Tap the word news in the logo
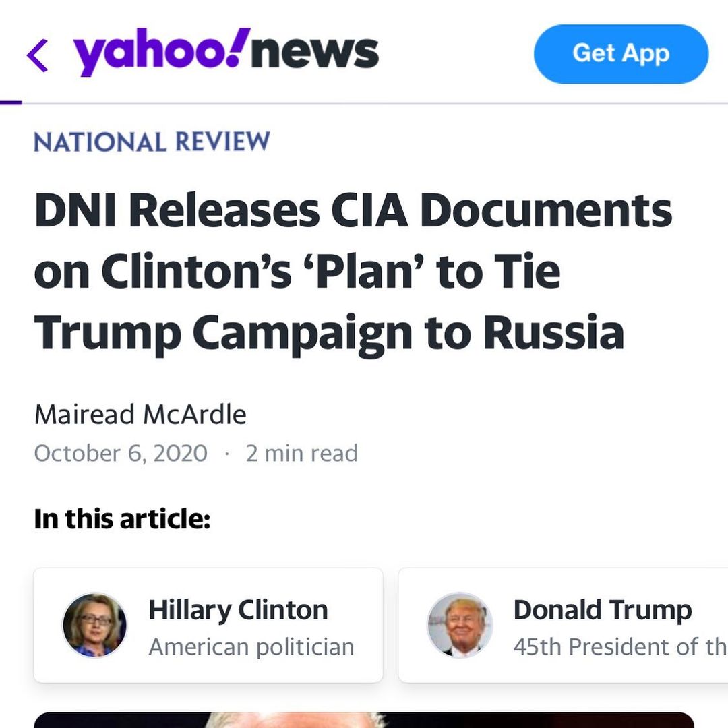 tap(314, 53)
